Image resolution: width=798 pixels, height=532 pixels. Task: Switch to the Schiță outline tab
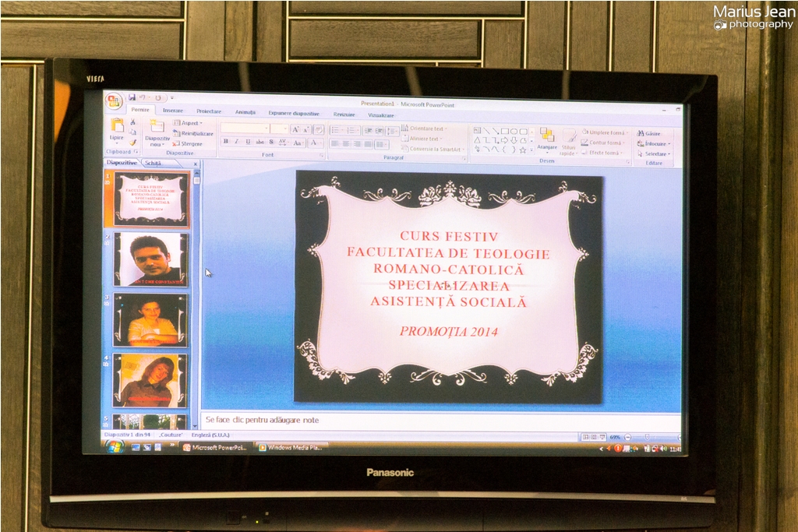click(x=153, y=164)
